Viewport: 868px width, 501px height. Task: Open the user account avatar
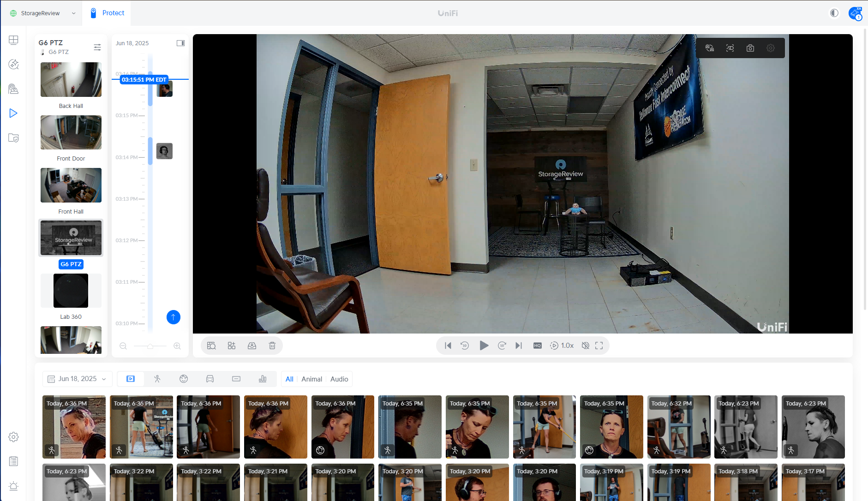pos(855,13)
